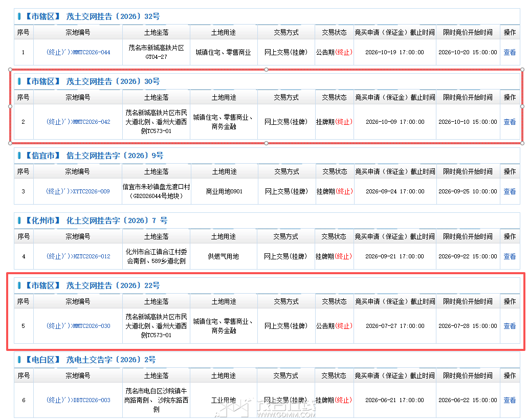
Task: Select deadline 2026-07-27 17:00:00
Action: (395, 326)
